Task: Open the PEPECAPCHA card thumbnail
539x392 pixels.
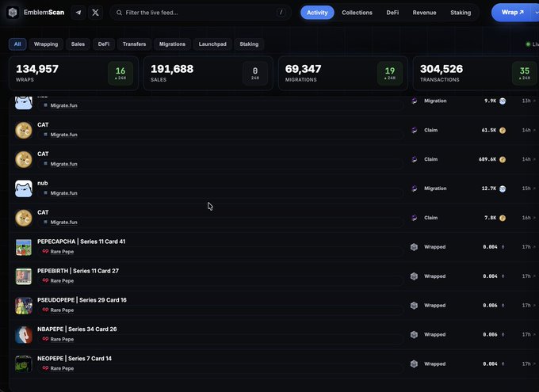Action: pos(24,247)
